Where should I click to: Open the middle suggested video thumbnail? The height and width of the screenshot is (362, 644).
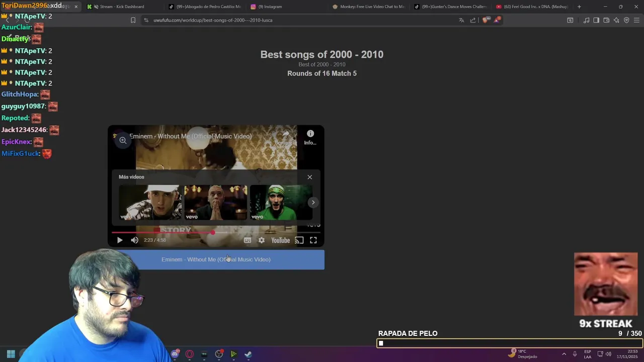[215, 203]
